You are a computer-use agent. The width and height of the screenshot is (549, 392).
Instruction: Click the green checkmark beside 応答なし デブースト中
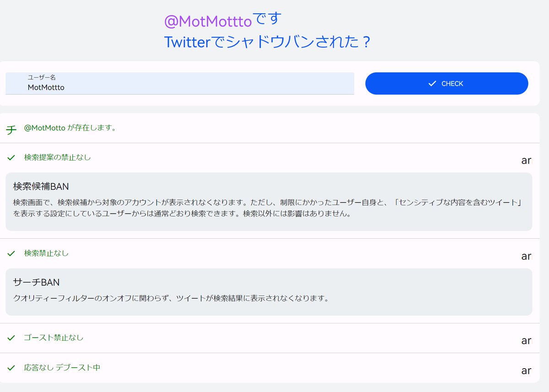point(11,367)
